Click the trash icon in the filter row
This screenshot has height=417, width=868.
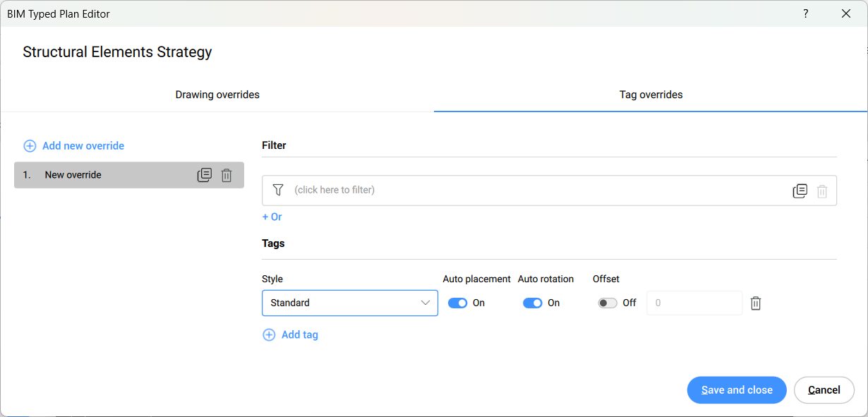click(822, 191)
